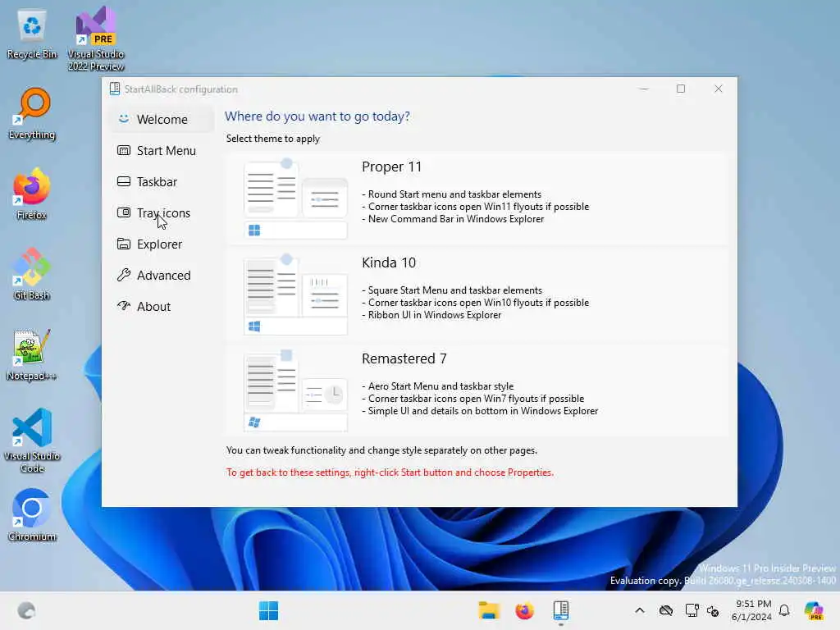Apply the Kinda 10 theme heading

point(389,262)
